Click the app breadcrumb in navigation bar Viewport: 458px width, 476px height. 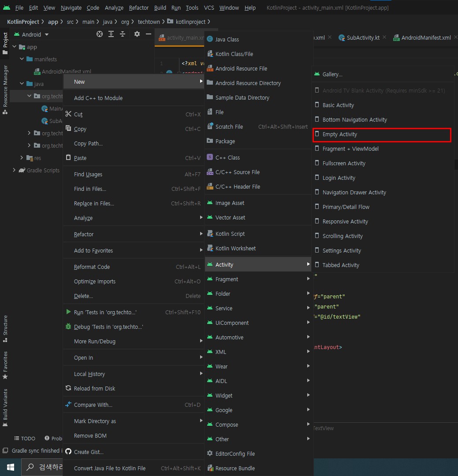53,22
